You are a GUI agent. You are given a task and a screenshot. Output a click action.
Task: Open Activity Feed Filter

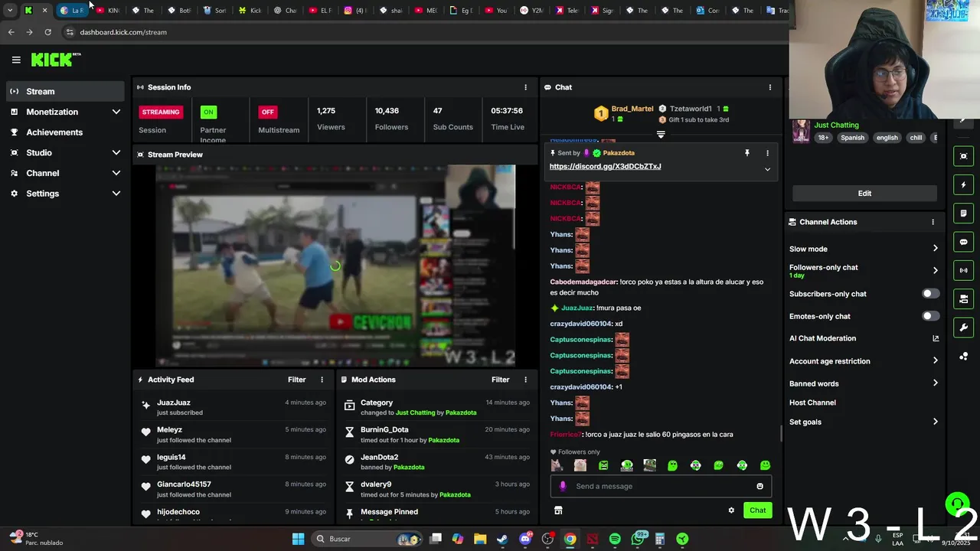coord(296,380)
